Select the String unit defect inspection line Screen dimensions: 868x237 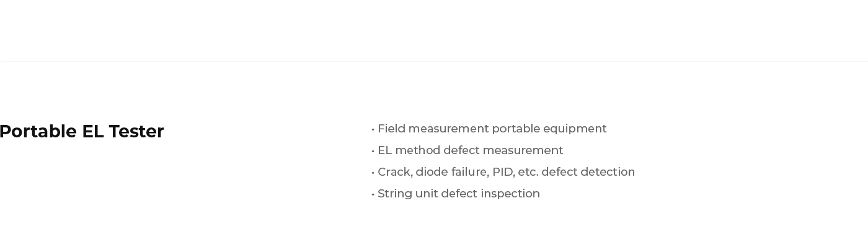tap(456, 194)
